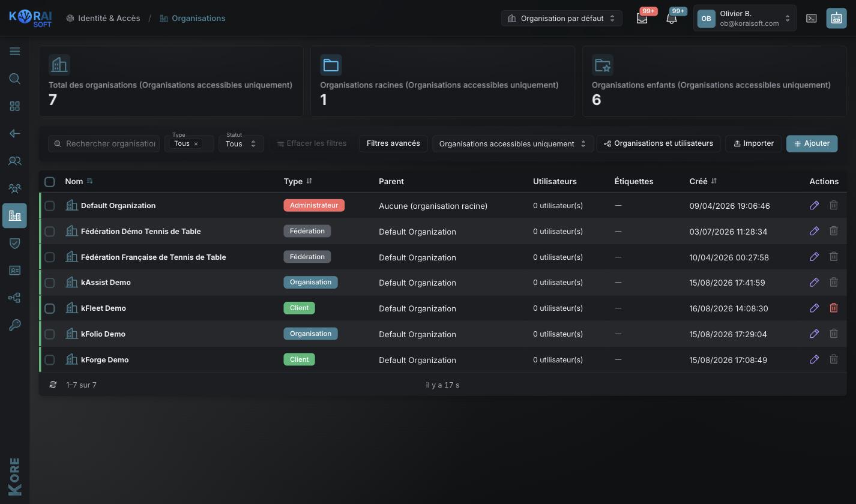This screenshot has width=856, height=504.
Task: Open the sidebar search icon
Action: coord(15,79)
